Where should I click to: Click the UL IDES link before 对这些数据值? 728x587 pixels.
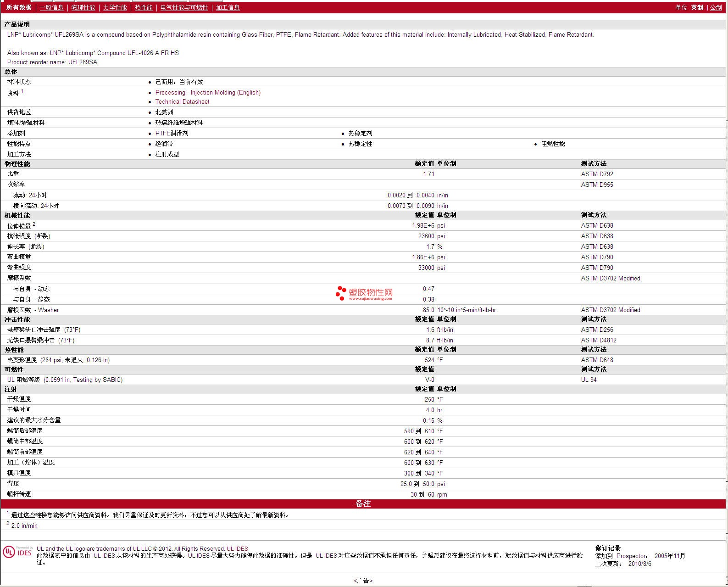click(x=326, y=556)
